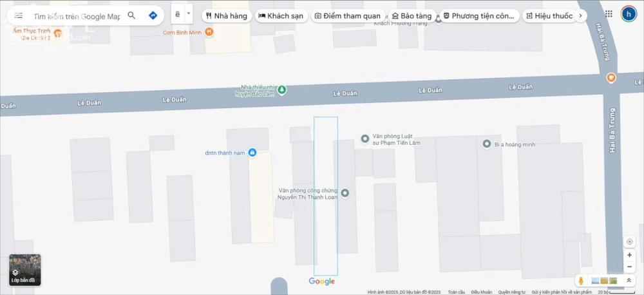This screenshot has height=295, width=644.
Task: Open the hamburger main menu
Action: coord(19,15)
